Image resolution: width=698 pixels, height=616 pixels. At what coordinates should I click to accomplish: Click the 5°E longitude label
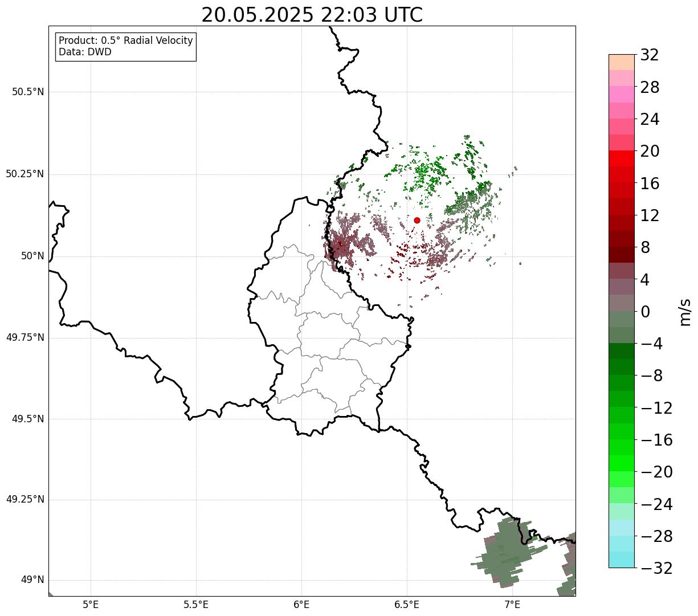(91, 605)
